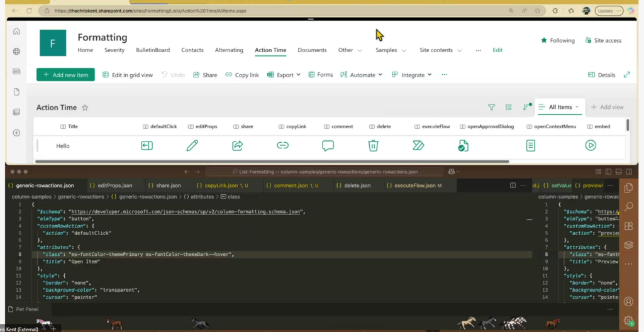Image resolution: width=644 pixels, height=332 pixels.
Task: Open the All Items view dropdown
Action: pyautogui.click(x=559, y=107)
